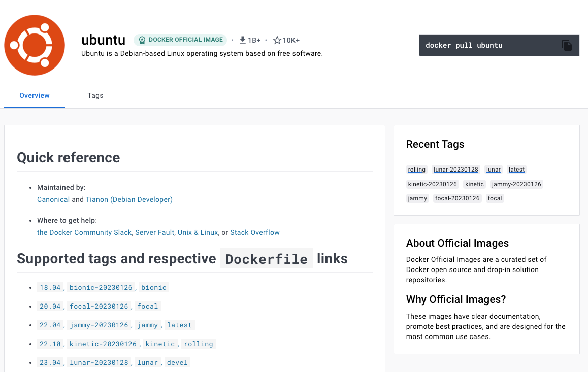The image size is (588, 372).
Task: Open the 18.04 Dockerfile link
Action: [x=50, y=288]
